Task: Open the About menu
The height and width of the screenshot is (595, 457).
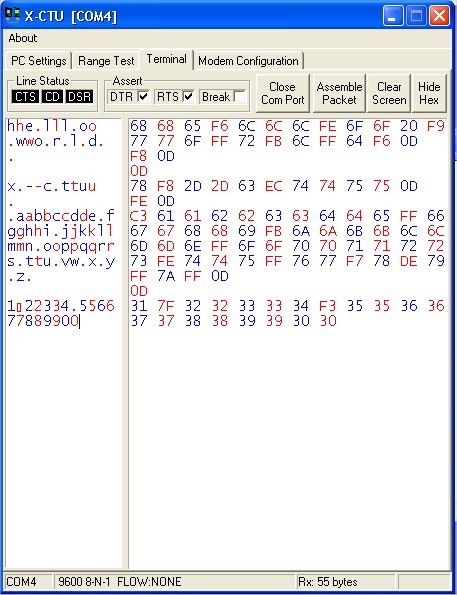Action: click(x=23, y=38)
